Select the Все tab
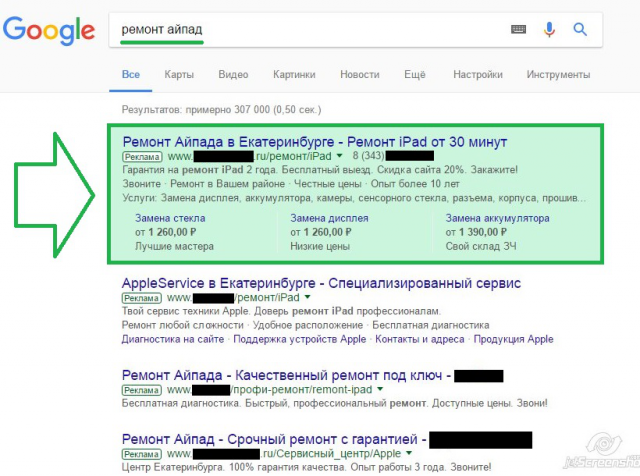 (131, 75)
